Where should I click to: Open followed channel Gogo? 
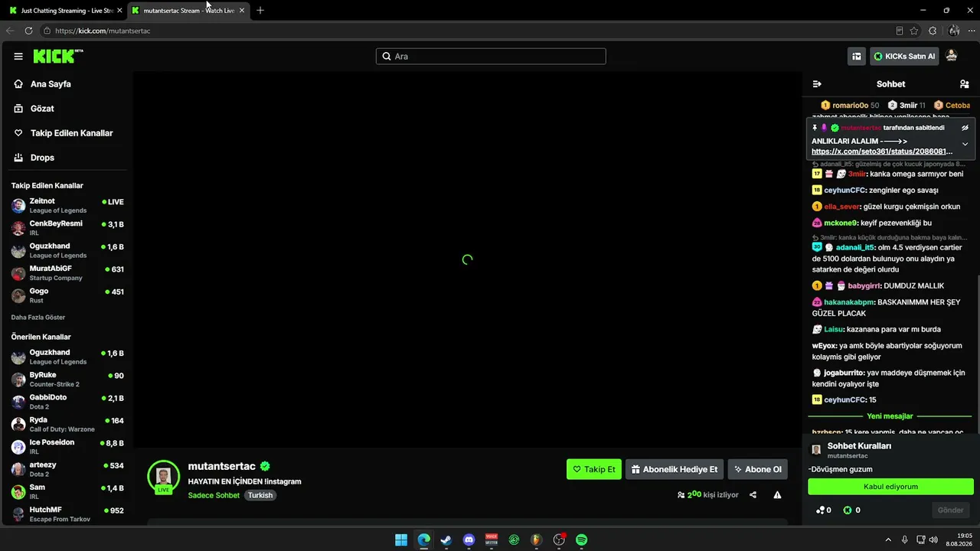click(x=67, y=295)
